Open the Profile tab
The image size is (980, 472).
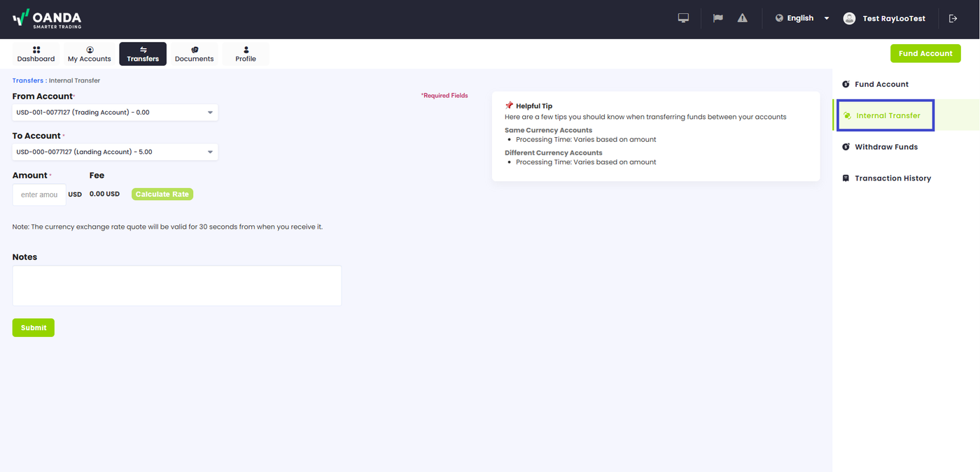tap(246, 54)
